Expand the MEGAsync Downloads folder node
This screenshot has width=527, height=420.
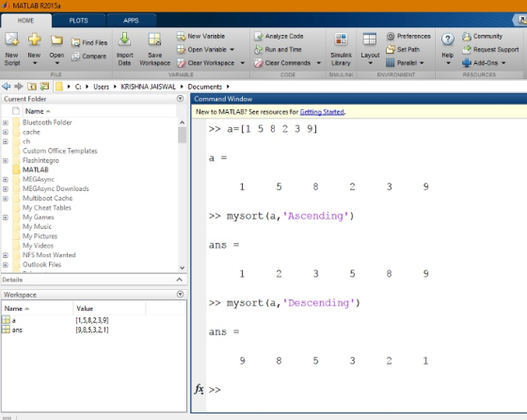[6, 189]
